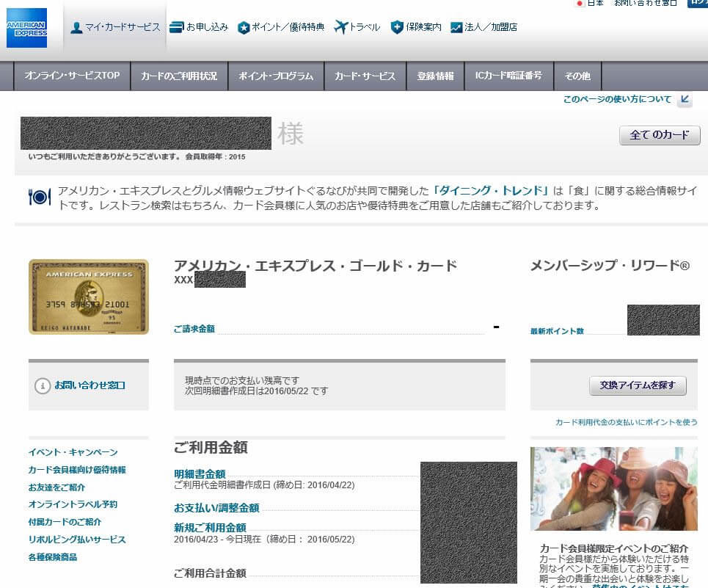Select 登録情報 tab
708x588 pixels.
point(435,76)
